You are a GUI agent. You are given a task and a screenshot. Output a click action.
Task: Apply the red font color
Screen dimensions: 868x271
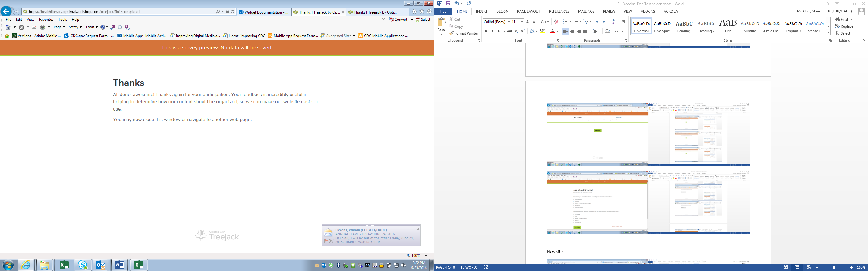pyautogui.click(x=552, y=31)
